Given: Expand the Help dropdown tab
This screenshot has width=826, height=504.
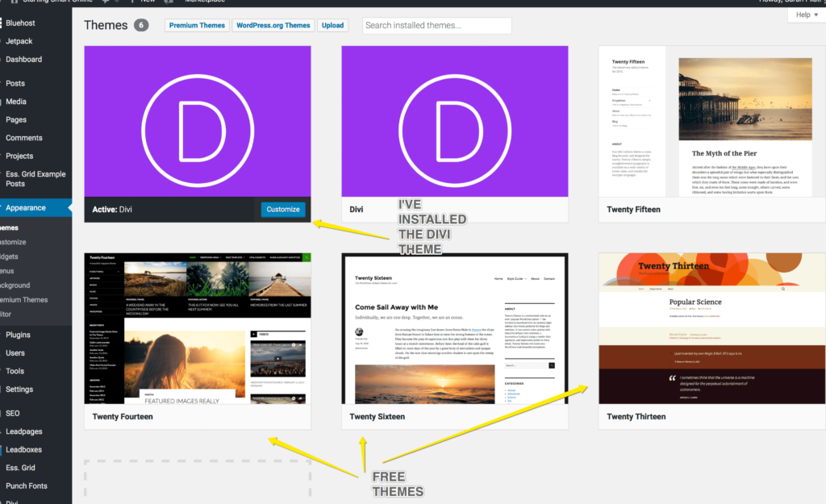Looking at the screenshot, I should [x=807, y=15].
